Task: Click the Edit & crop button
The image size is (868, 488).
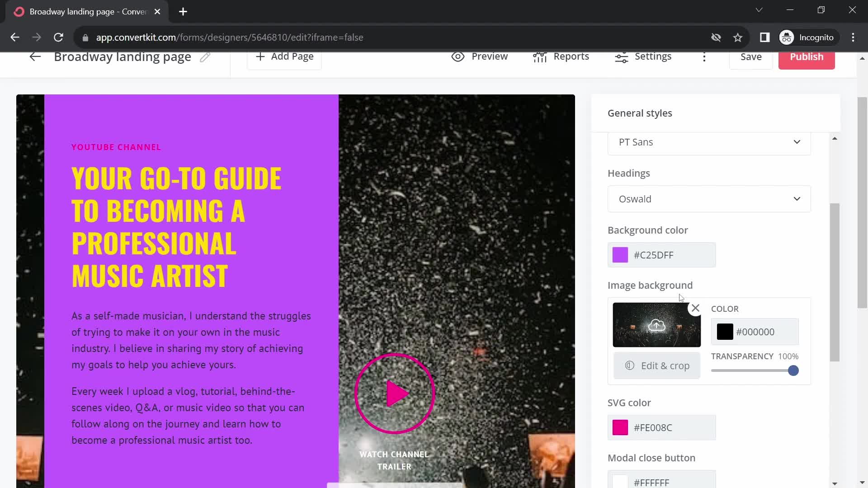Action: pyautogui.click(x=657, y=366)
